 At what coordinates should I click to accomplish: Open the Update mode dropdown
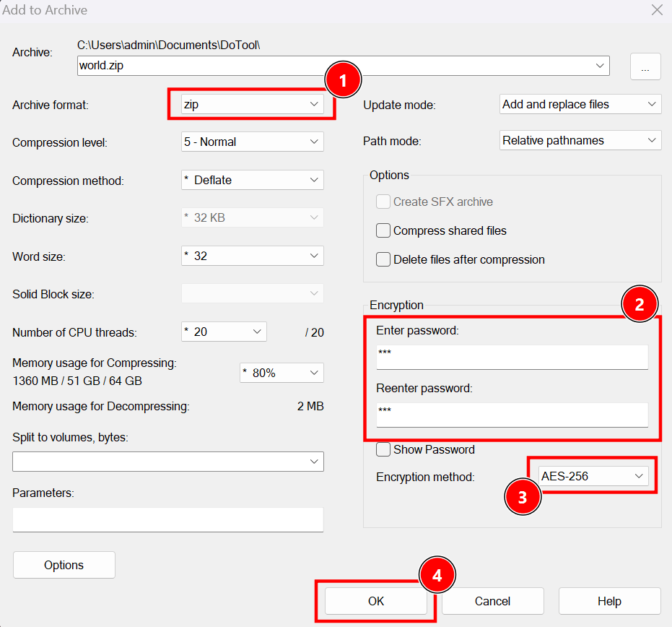coord(580,104)
